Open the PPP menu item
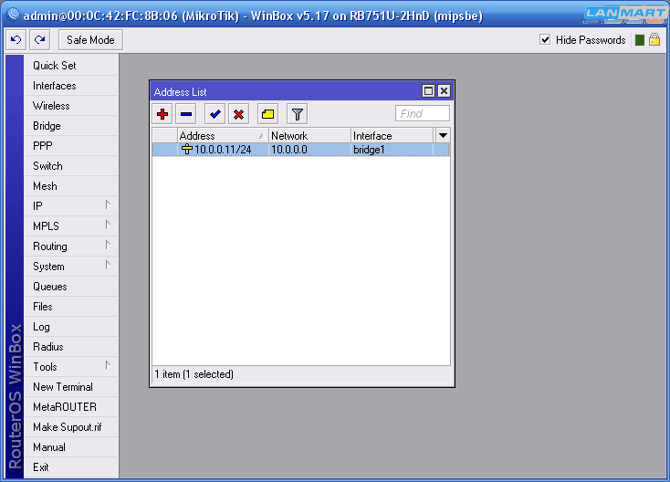The width and height of the screenshot is (670, 482). (x=71, y=146)
